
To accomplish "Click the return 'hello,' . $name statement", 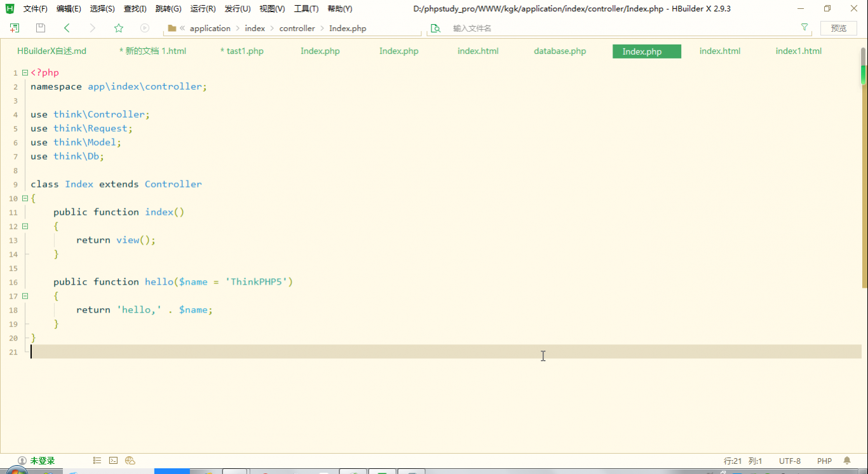I will (x=144, y=310).
